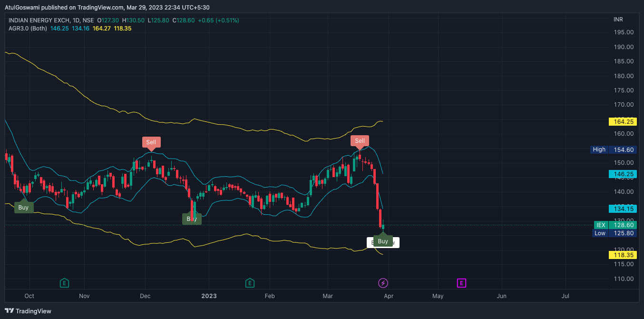Click the Buy signal label near October

tap(23, 208)
